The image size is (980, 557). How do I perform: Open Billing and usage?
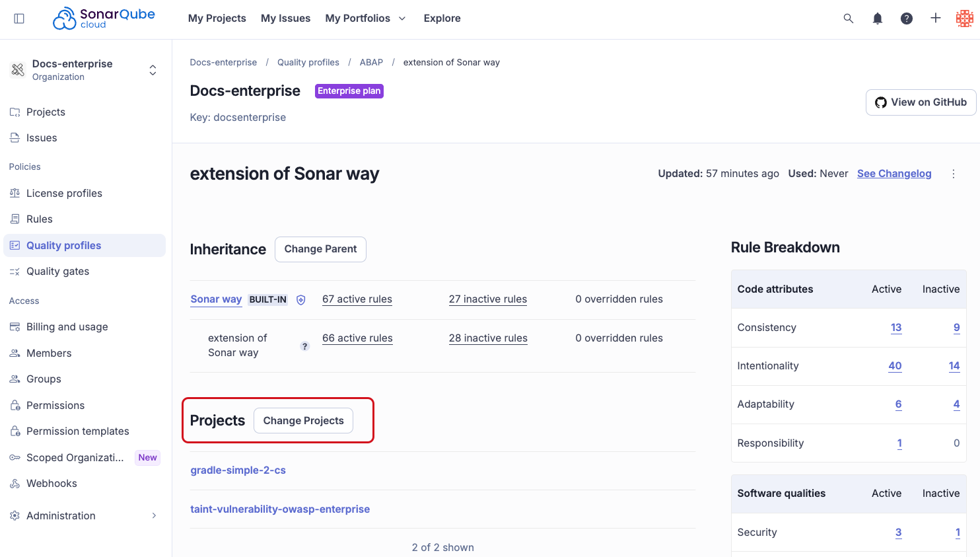pyautogui.click(x=85, y=327)
